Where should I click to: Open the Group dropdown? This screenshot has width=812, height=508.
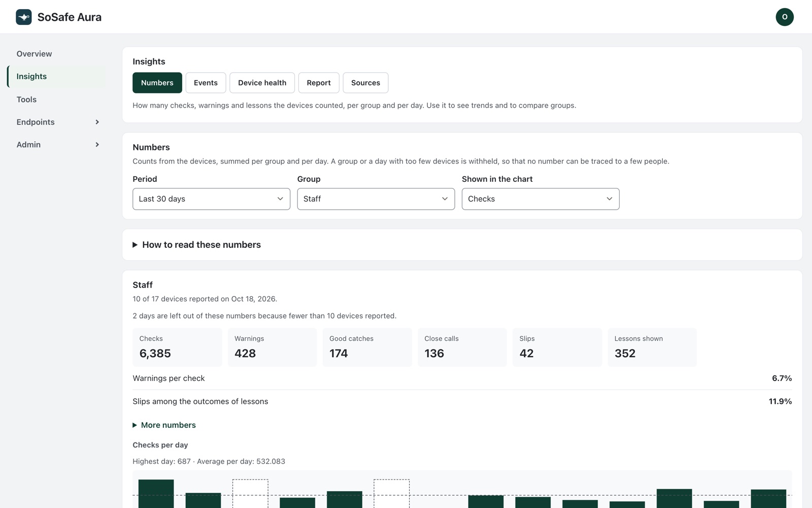click(x=376, y=199)
